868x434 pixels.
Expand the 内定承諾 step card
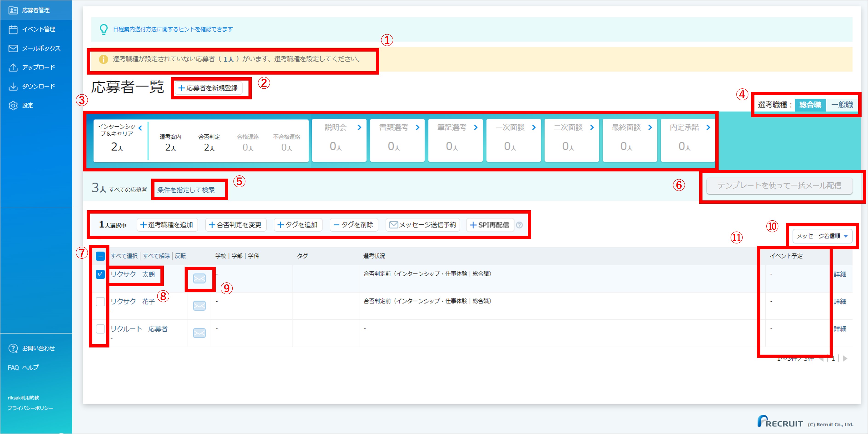pos(708,127)
